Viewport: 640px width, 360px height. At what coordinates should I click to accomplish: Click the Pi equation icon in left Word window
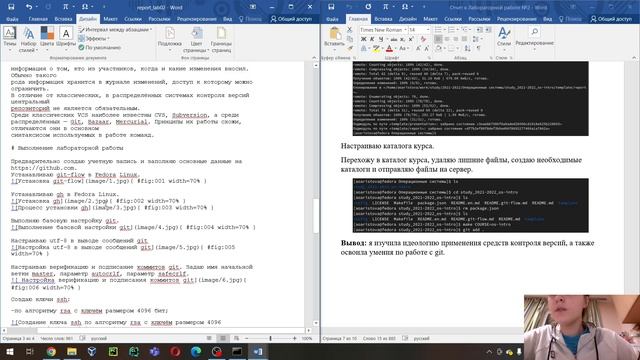(66, 7)
